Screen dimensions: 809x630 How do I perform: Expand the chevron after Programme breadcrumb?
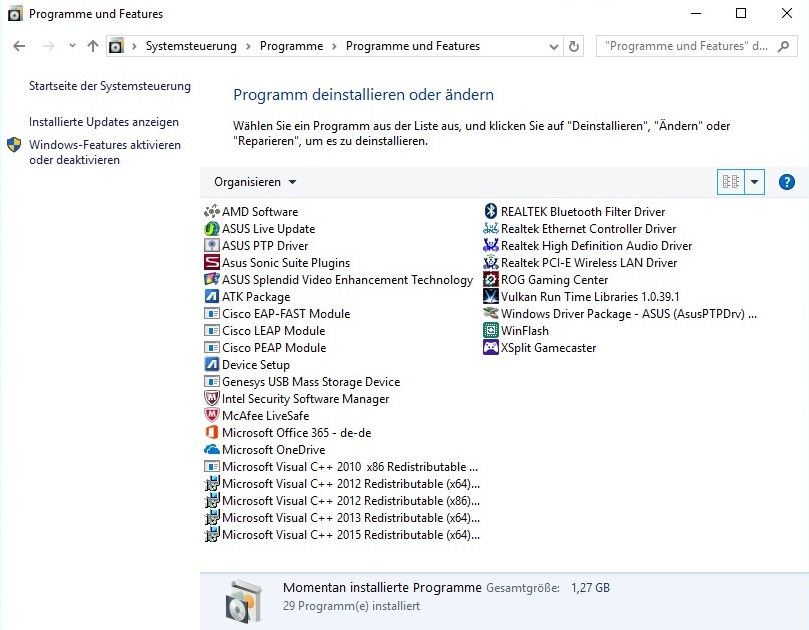[x=334, y=46]
